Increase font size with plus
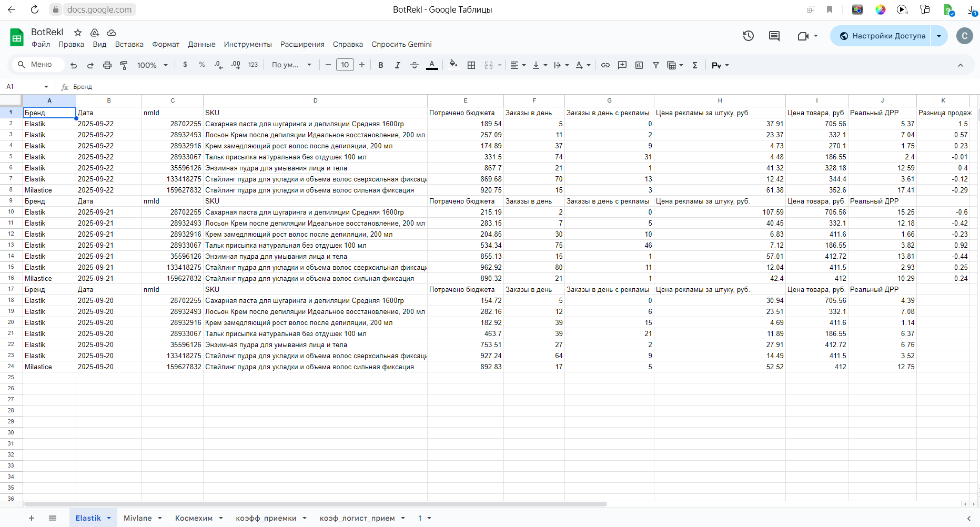The image size is (980, 527). (x=362, y=65)
